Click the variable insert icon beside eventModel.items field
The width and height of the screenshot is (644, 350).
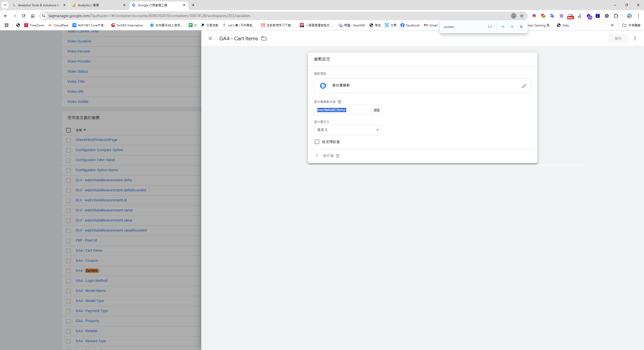[x=377, y=110]
